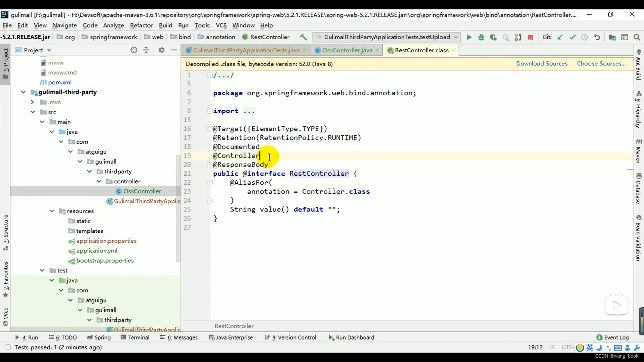The width and height of the screenshot is (644, 362).
Task: Click Choose Sources link
Action: (601, 64)
